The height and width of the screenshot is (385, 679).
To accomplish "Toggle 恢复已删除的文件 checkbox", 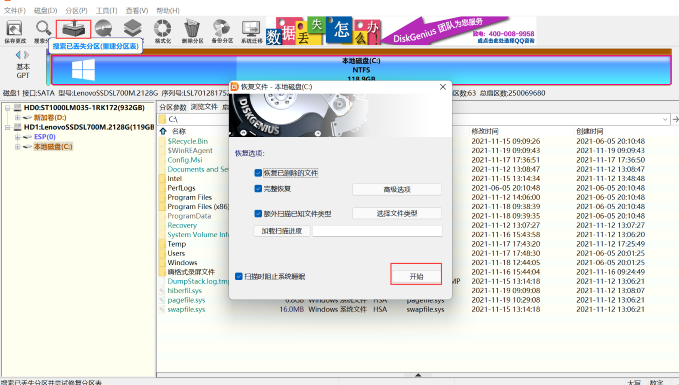I will (x=258, y=173).
